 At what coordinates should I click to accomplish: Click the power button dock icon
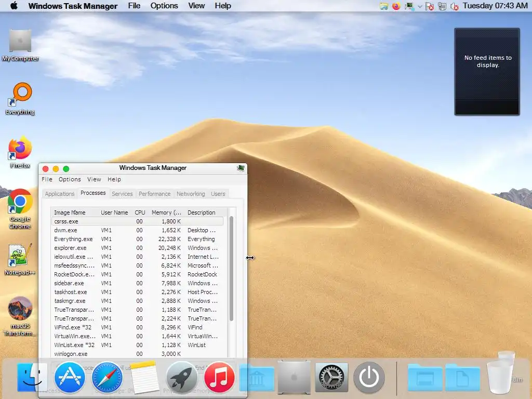pos(369,377)
